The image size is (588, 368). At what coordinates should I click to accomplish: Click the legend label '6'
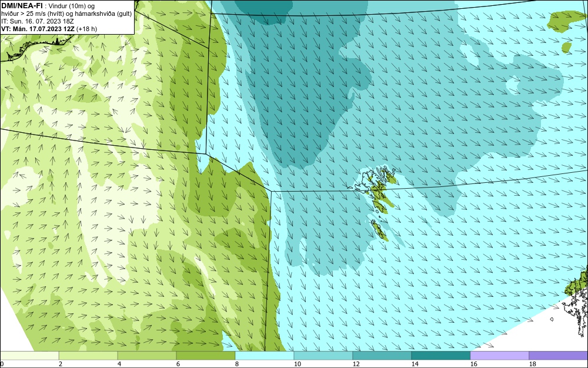point(178,364)
